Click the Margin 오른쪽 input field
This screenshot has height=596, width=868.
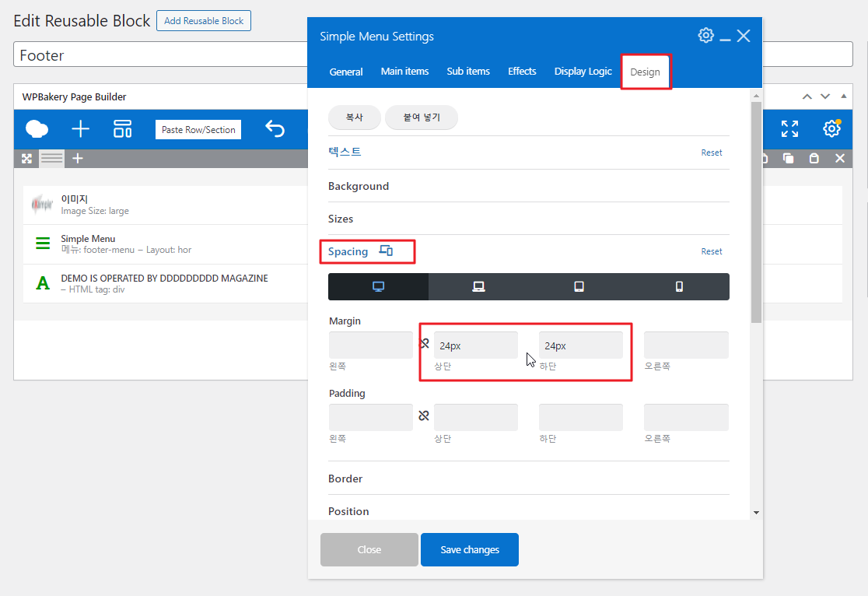(x=686, y=345)
